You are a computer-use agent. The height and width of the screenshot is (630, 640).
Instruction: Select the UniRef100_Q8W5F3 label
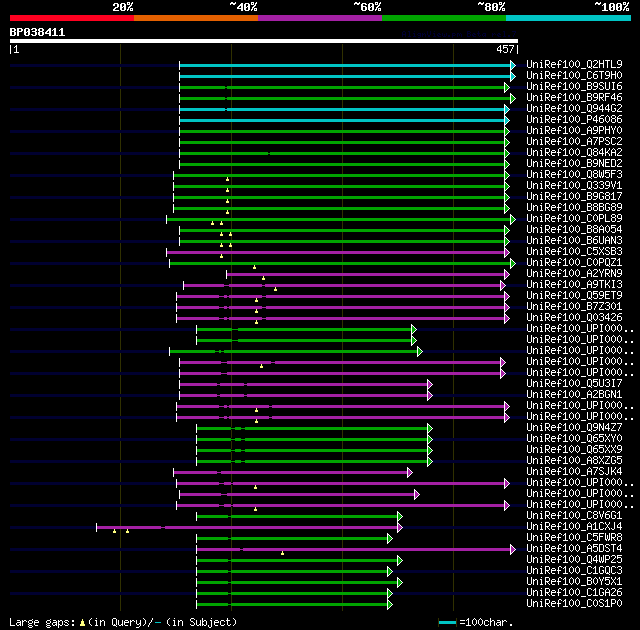click(574, 175)
